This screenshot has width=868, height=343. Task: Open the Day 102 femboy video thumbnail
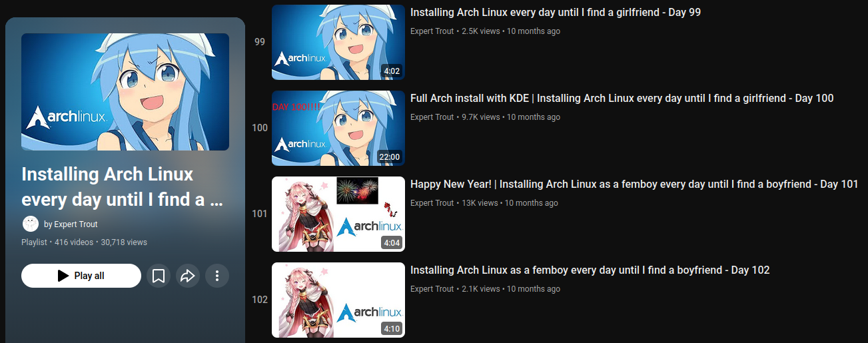coord(338,300)
